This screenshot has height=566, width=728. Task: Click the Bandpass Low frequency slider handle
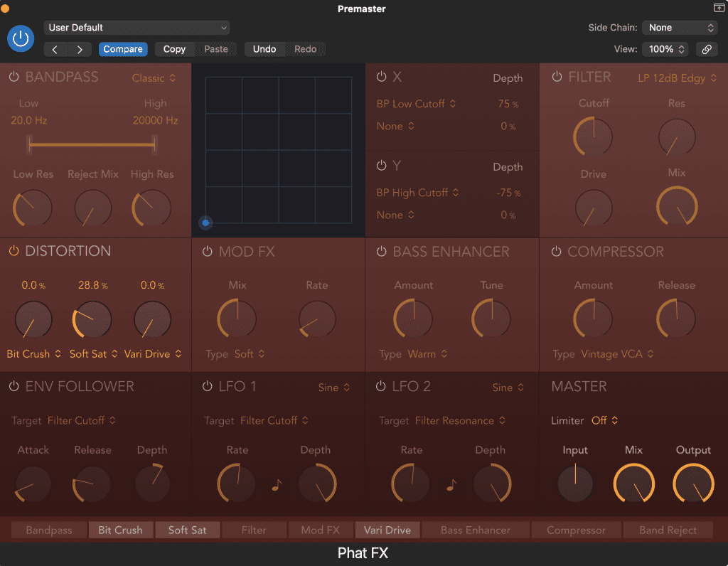point(30,144)
